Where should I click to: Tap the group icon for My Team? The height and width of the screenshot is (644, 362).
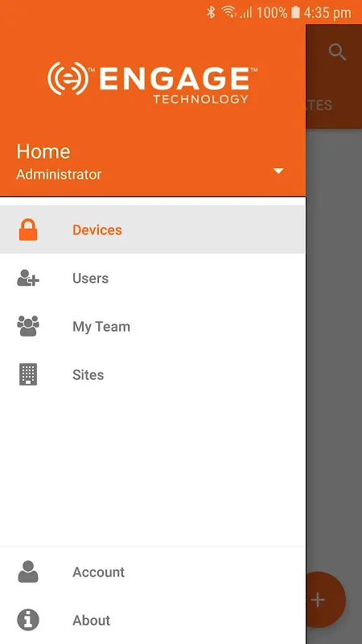pos(28,326)
